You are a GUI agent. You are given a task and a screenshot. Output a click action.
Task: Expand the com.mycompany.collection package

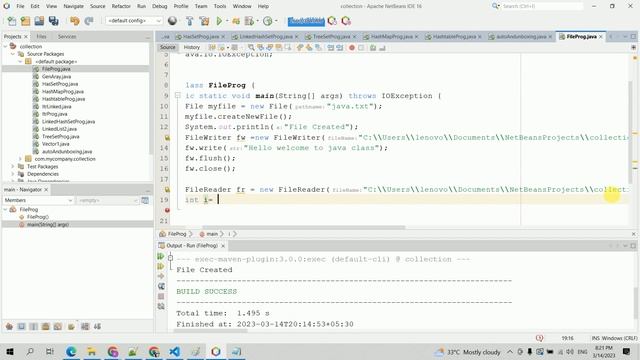20,159
